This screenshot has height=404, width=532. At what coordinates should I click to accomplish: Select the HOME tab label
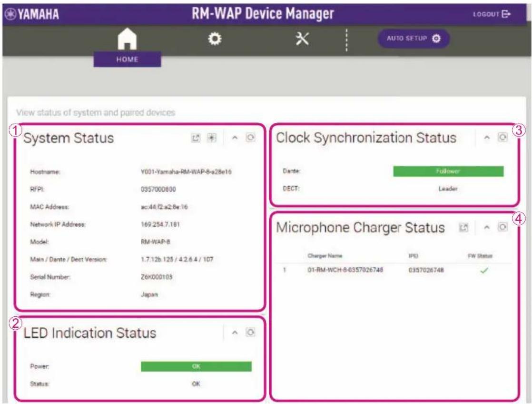click(x=127, y=59)
